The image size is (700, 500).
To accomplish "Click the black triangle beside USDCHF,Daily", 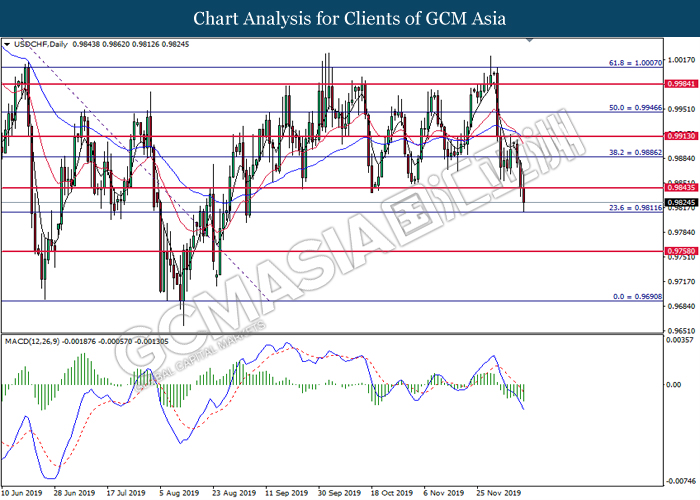I will click(x=7, y=45).
